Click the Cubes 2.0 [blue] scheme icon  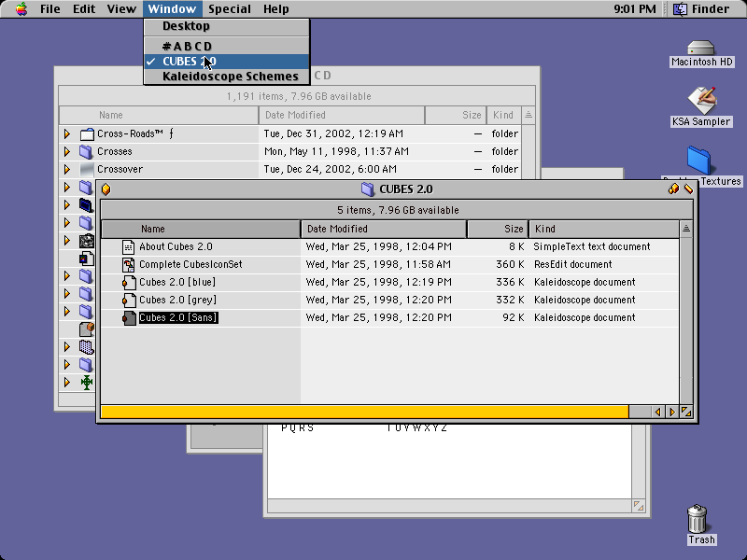click(x=128, y=283)
